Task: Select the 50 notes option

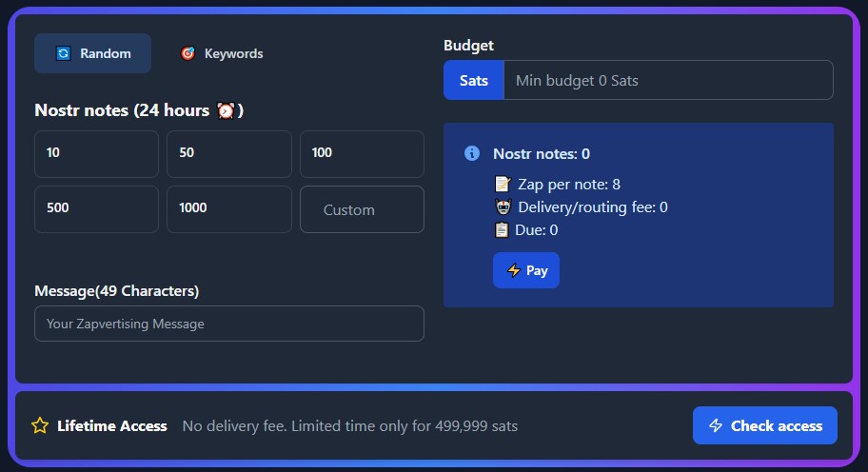Action: pyautogui.click(x=228, y=153)
